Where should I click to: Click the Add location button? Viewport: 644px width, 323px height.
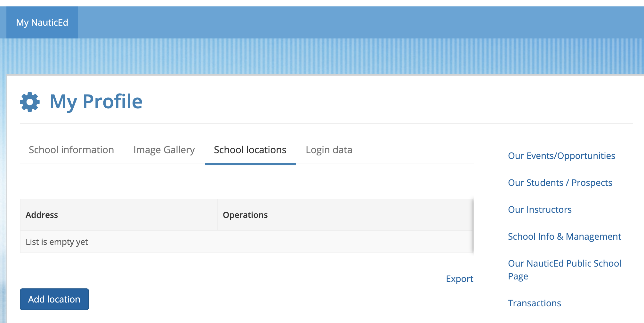click(x=54, y=299)
